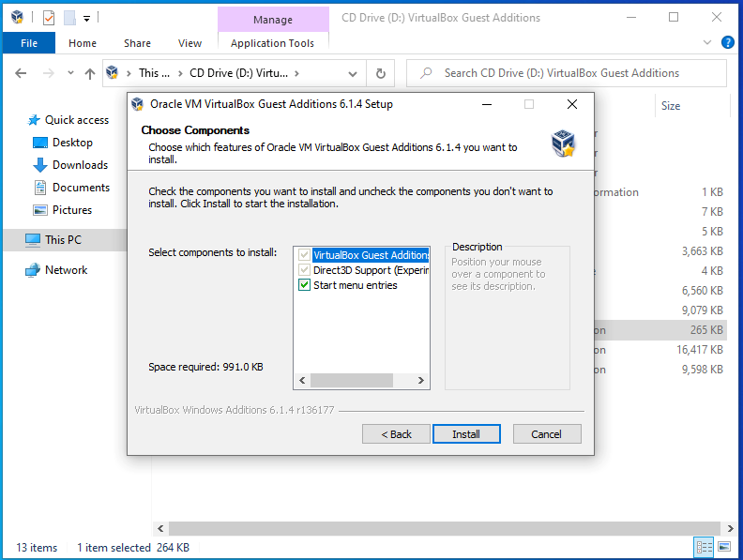Viewport: 743px width, 560px height.
Task: Click the VirtualBox Guest Additions checkbox
Action: coord(304,255)
